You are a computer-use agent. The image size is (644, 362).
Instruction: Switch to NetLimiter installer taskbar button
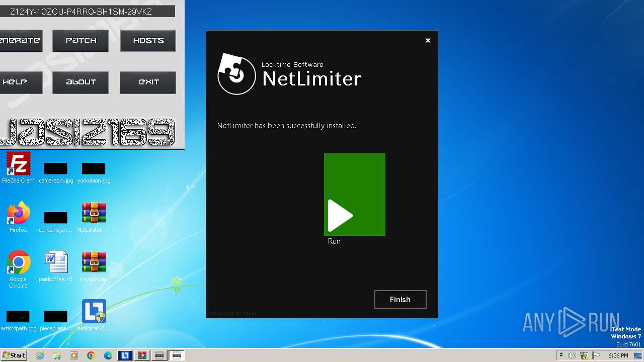click(125, 355)
